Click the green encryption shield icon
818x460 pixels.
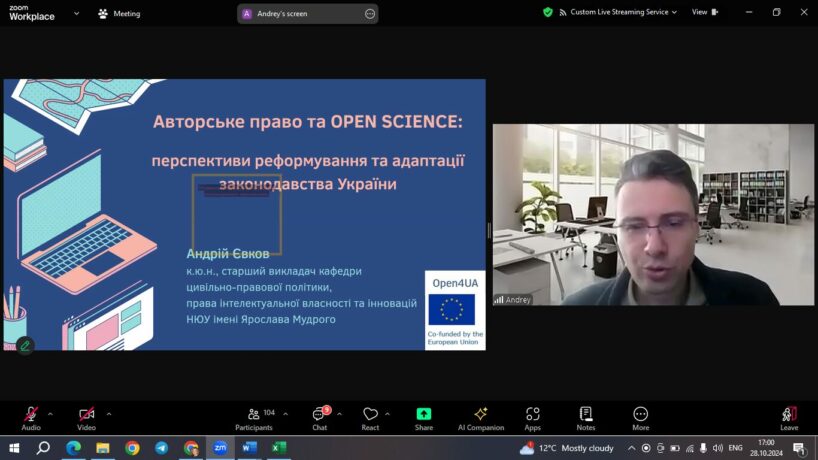coord(548,13)
